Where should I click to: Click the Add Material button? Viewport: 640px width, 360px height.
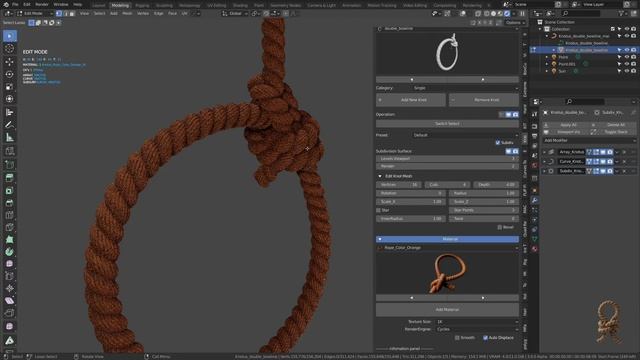coord(447,310)
